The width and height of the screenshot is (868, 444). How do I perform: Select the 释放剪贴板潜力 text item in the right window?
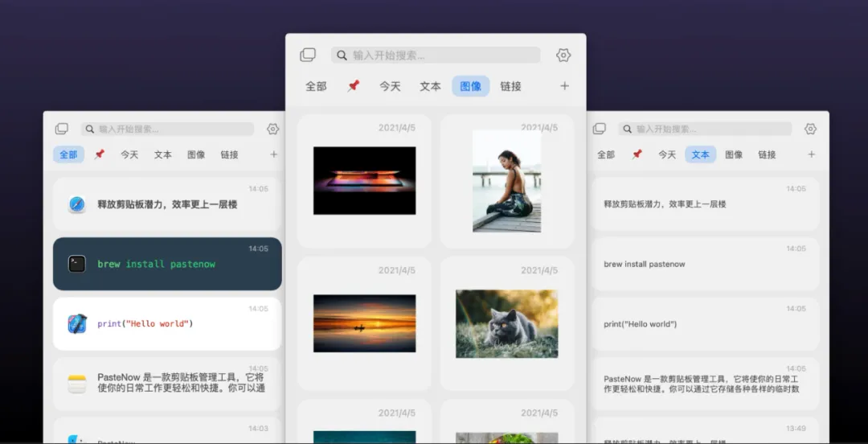[x=705, y=204]
